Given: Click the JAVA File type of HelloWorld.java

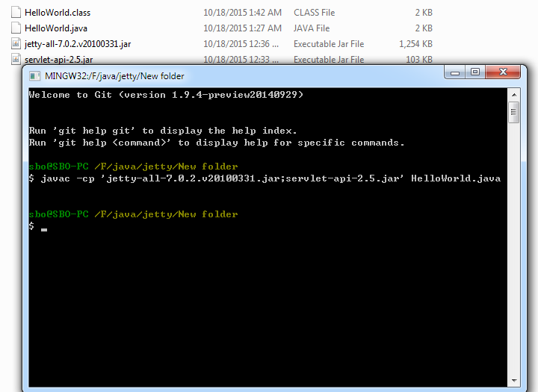Looking at the screenshot, I should (312, 28).
